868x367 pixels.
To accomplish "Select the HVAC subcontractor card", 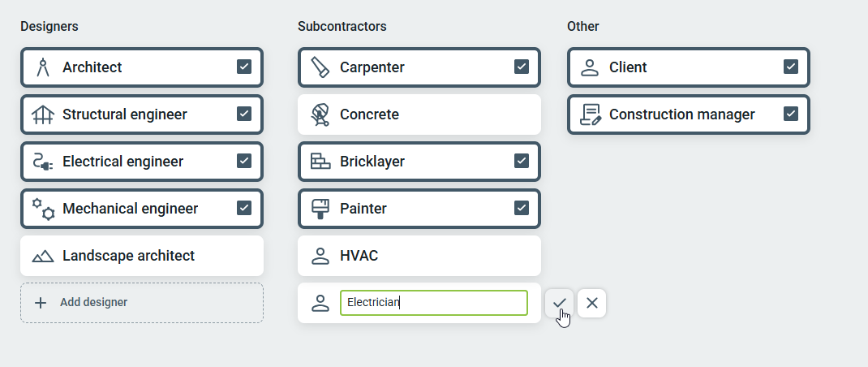I will coord(419,256).
